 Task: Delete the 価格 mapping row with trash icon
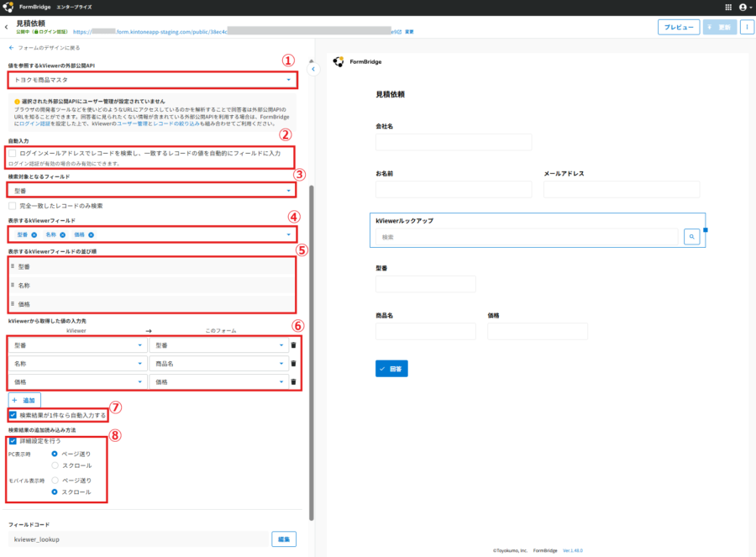293,382
